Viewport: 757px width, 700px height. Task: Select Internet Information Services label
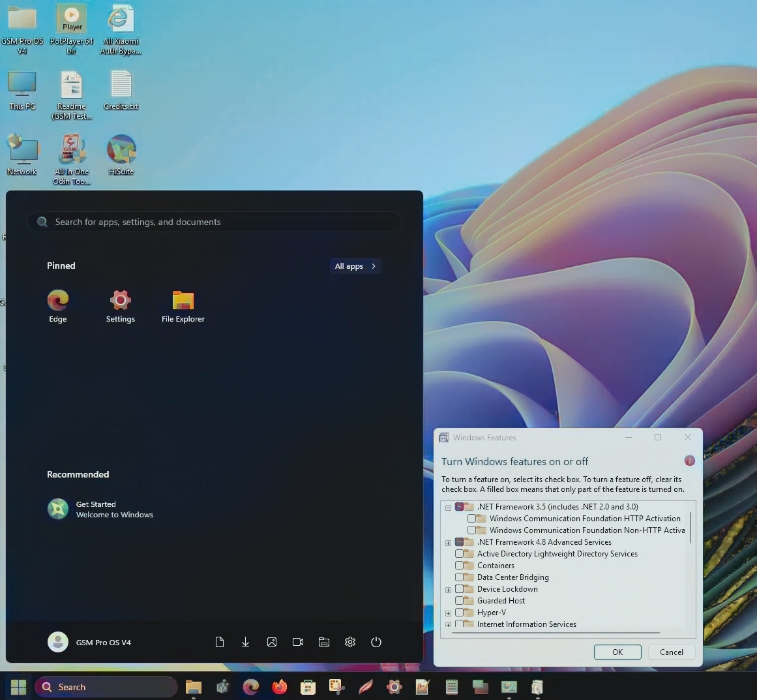[x=526, y=624]
